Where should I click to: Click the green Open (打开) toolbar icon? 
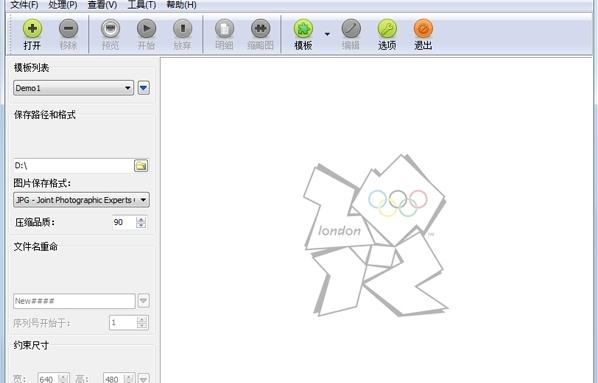click(32, 29)
